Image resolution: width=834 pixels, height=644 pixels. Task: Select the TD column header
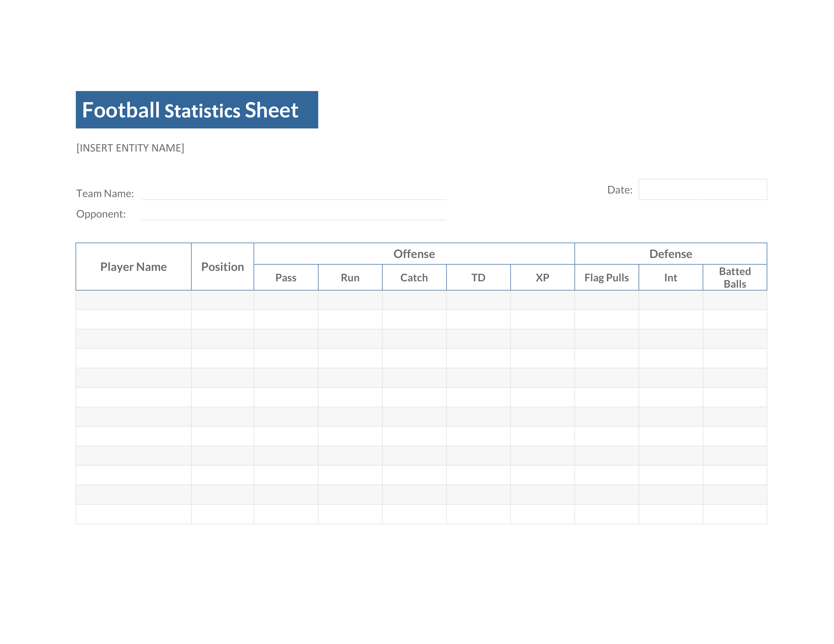click(x=478, y=277)
